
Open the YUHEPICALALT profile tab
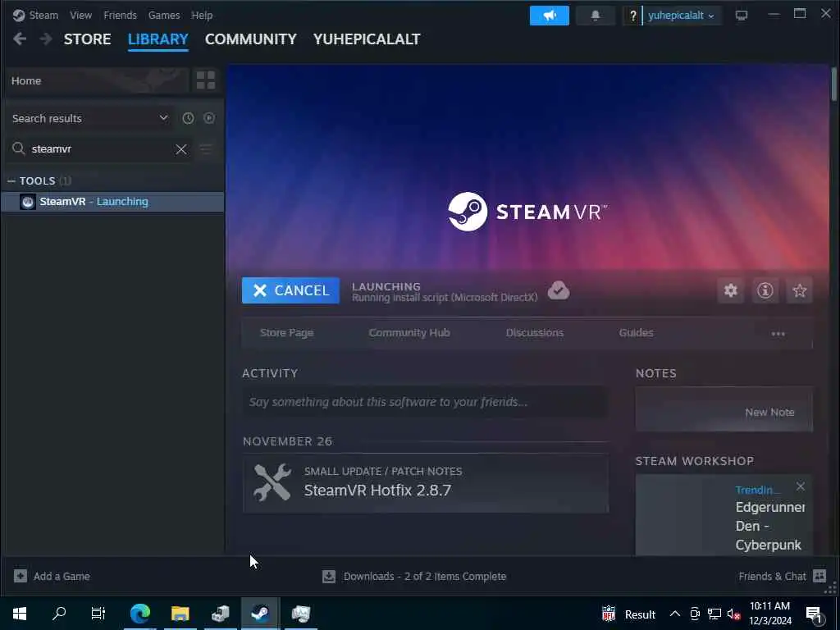tap(367, 39)
